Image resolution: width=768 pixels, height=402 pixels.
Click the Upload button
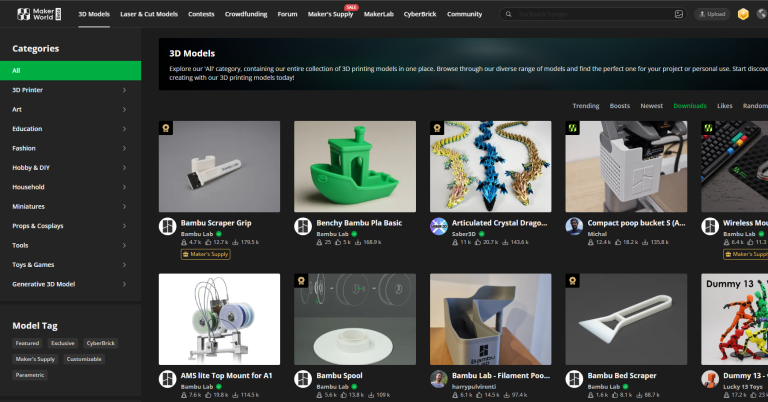pyautogui.click(x=712, y=14)
